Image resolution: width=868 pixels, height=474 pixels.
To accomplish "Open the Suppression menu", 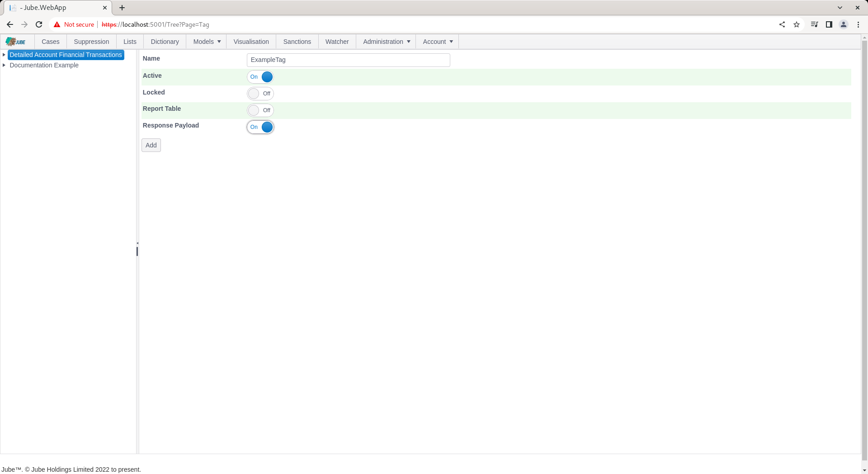I will pyautogui.click(x=91, y=42).
